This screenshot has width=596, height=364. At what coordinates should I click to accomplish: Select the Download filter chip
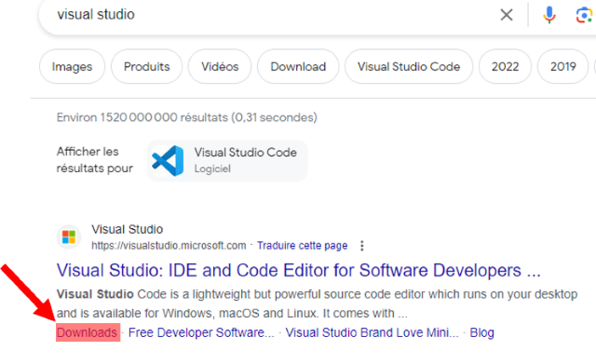tap(298, 66)
